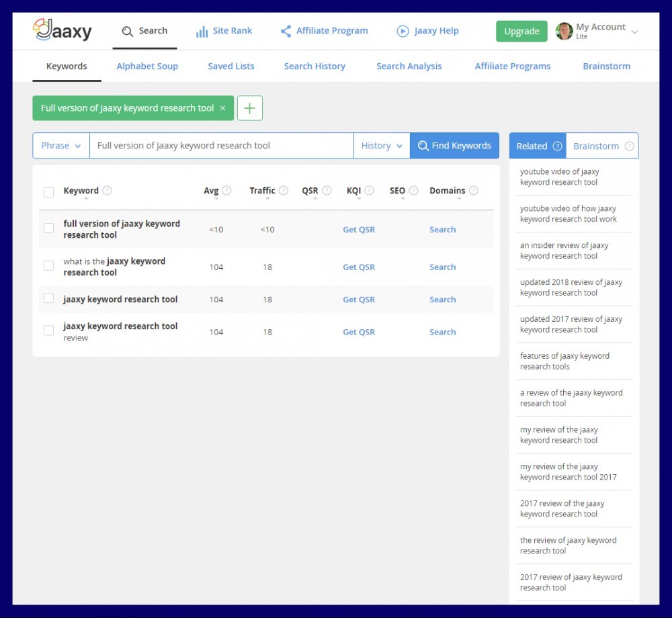Select the Related side panel tab
The height and width of the screenshot is (618, 672).
tap(538, 146)
